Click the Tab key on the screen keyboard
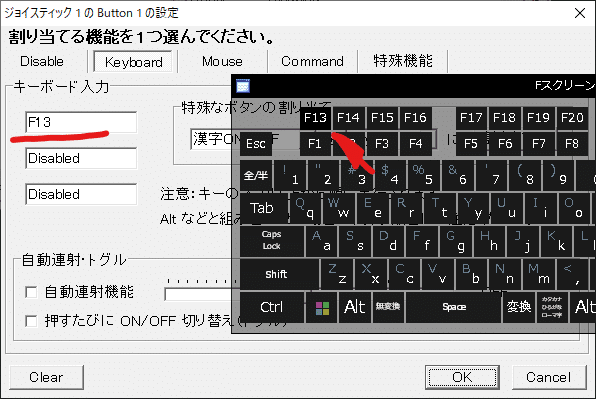 coord(264,208)
